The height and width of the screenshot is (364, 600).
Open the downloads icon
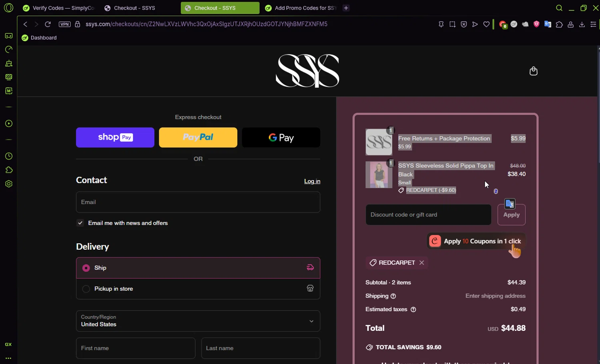pos(582,24)
